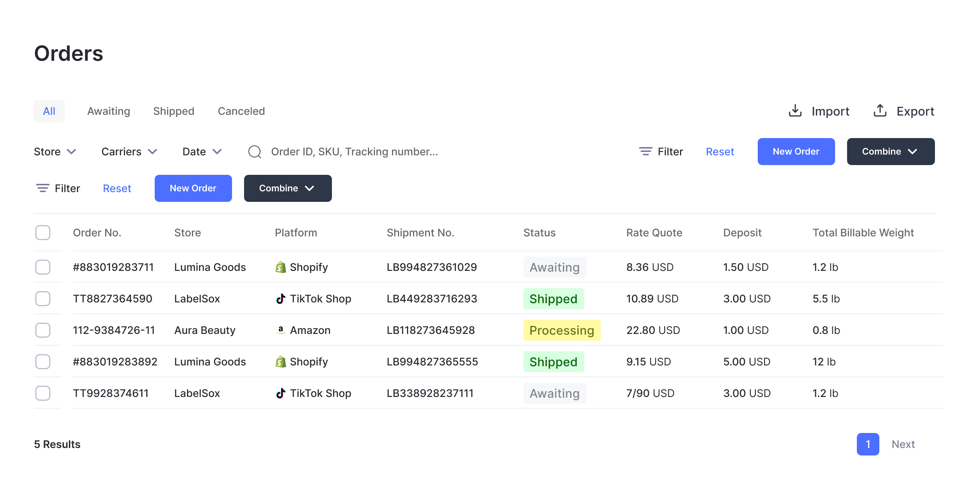Click the top-right New Order button

coord(796,151)
